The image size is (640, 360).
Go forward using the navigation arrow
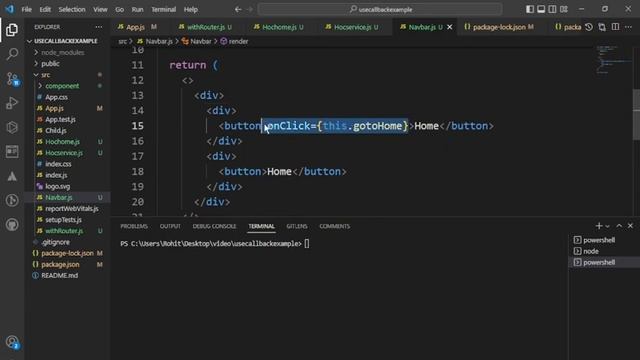pos(250,9)
